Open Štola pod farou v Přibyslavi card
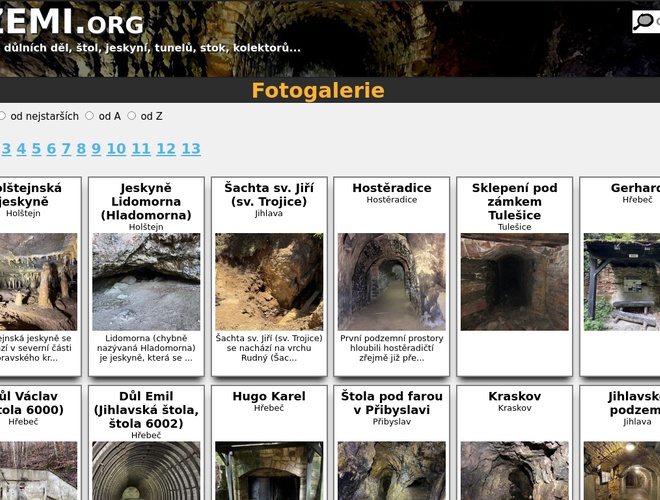 coord(391,403)
